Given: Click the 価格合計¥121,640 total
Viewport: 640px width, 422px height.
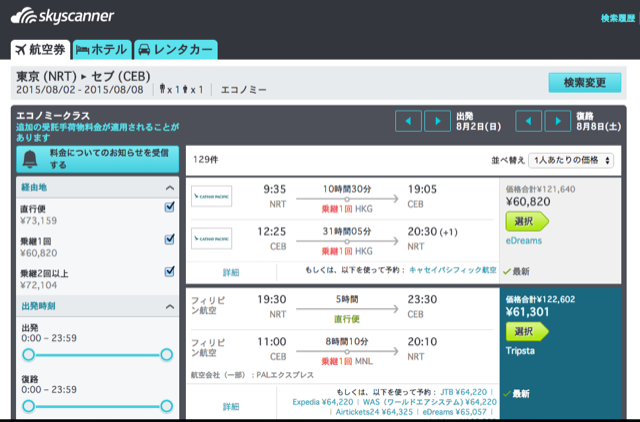Looking at the screenshot, I should pyautogui.click(x=540, y=189).
